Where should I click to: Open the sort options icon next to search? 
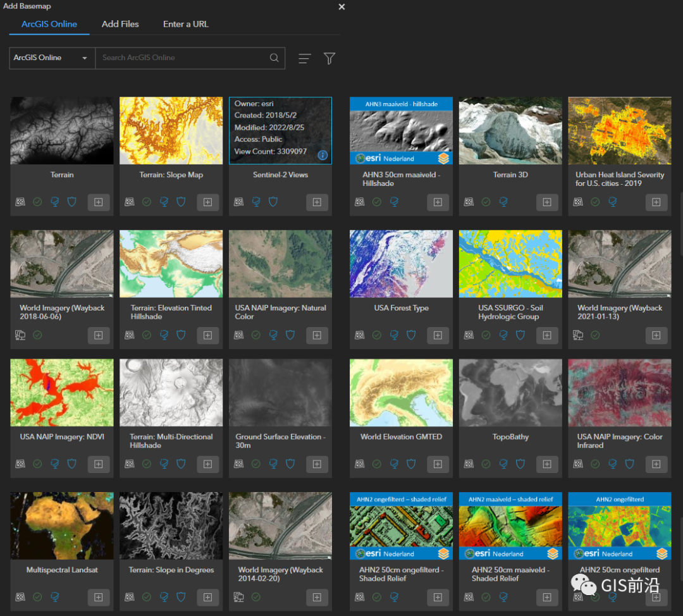coord(304,58)
